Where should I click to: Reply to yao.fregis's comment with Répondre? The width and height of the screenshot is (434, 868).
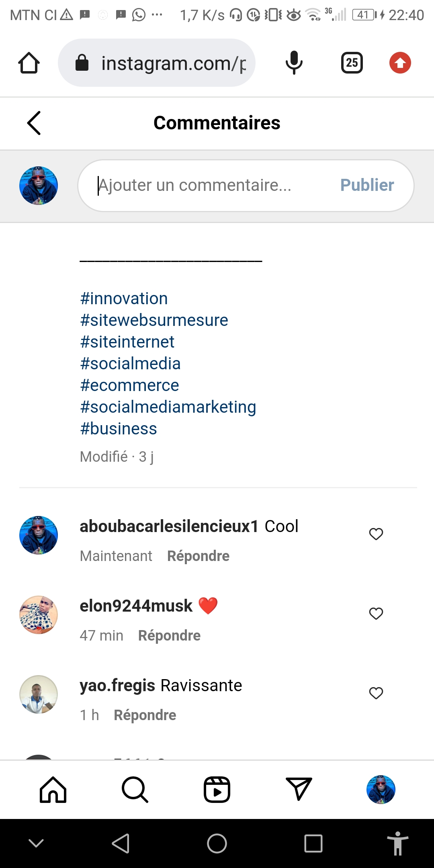[x=145, y=715]
